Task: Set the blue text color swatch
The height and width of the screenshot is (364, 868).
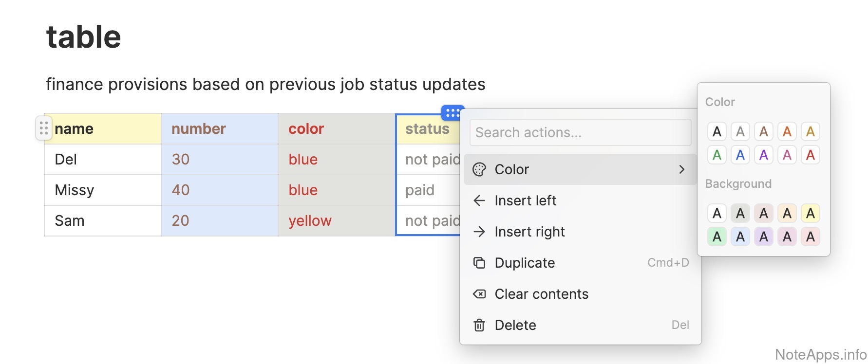Action: coord(740,155)
